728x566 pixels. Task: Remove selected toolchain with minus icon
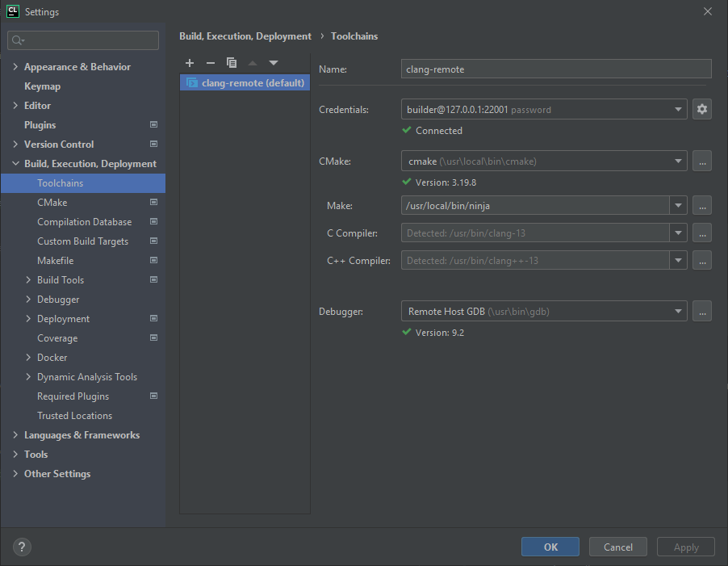coord(211,63)
